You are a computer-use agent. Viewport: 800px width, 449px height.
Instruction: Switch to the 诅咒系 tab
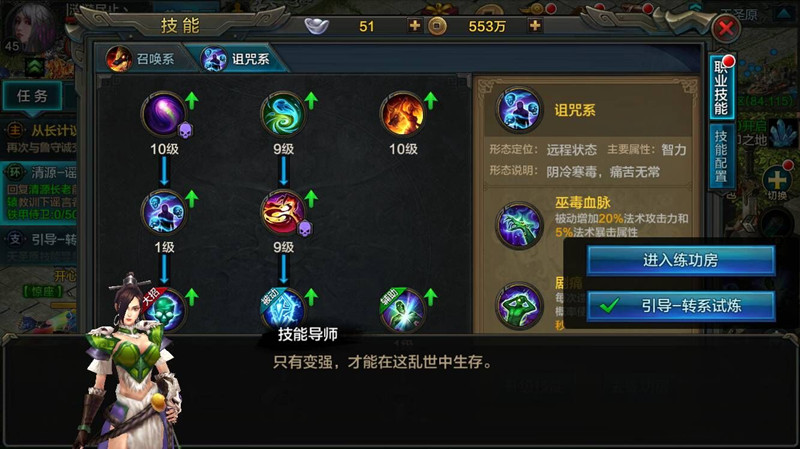pos(237,58)
